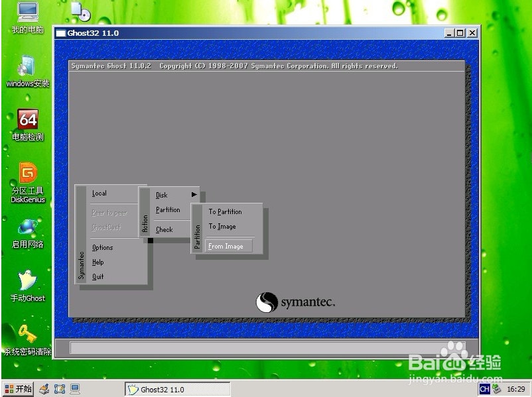The height and width of the screenshot is (397, 532).
Task: Close the Ghost32 11.0 window
Action: pos(472,33)
